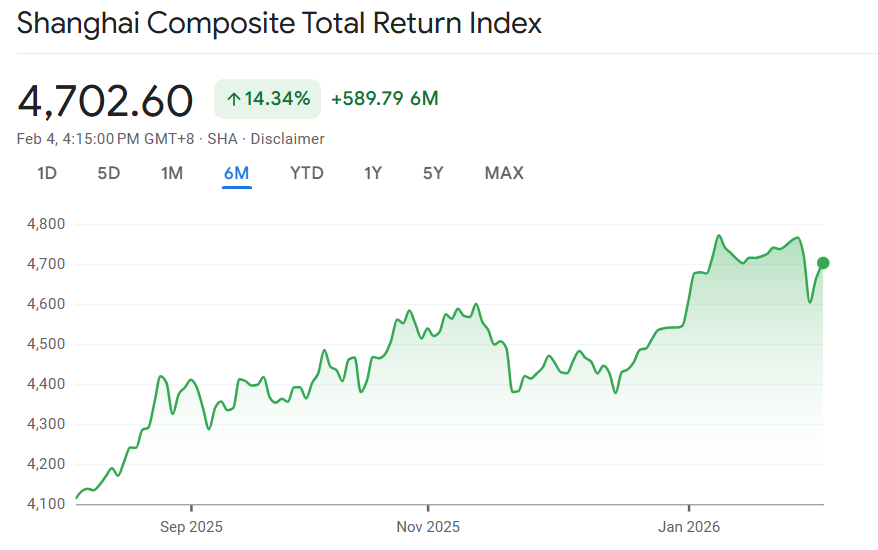Image resolution: width=878 pixels, height=550 pixels.
Task: Click the 4,702.60 index value
Action: (x=105, y=101)
